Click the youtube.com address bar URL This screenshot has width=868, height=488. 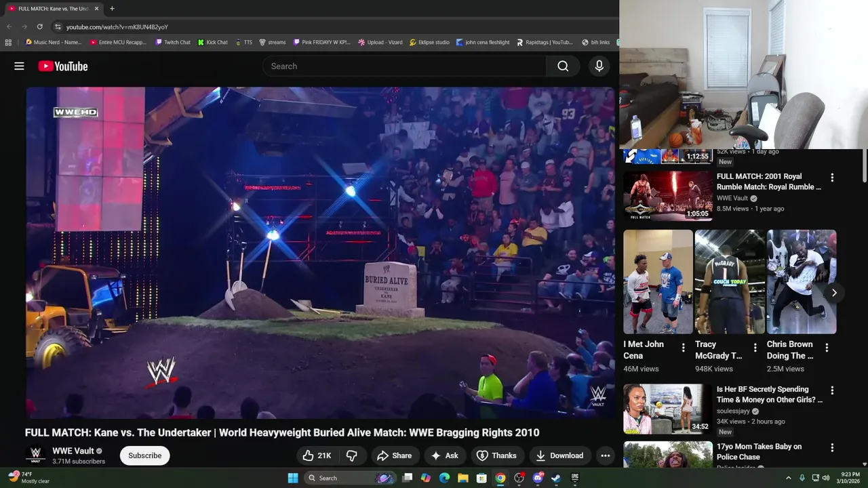(x=117, y=27)
